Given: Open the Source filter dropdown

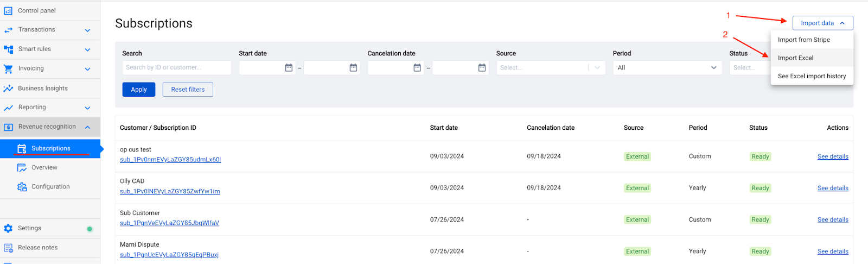Looking at the screenshot, I should [x=551, y=68].
